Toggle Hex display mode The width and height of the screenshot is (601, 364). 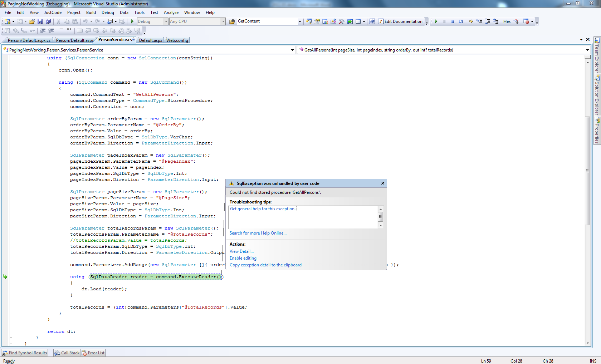507,21
